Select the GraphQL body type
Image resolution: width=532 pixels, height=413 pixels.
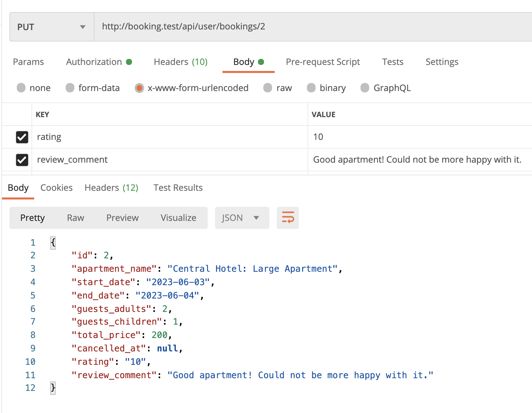coord(365,88)
